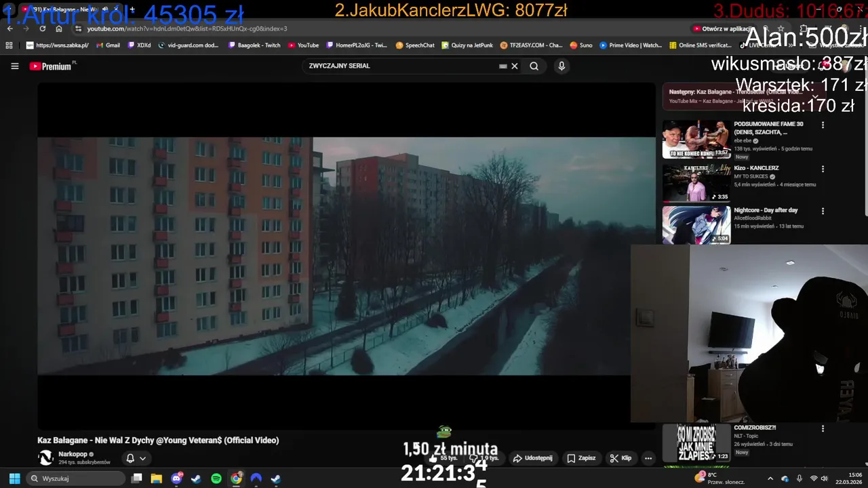868x488 pixels.
Task: Expand the Następny mix playlist panel
Action: tap(816, 96)
